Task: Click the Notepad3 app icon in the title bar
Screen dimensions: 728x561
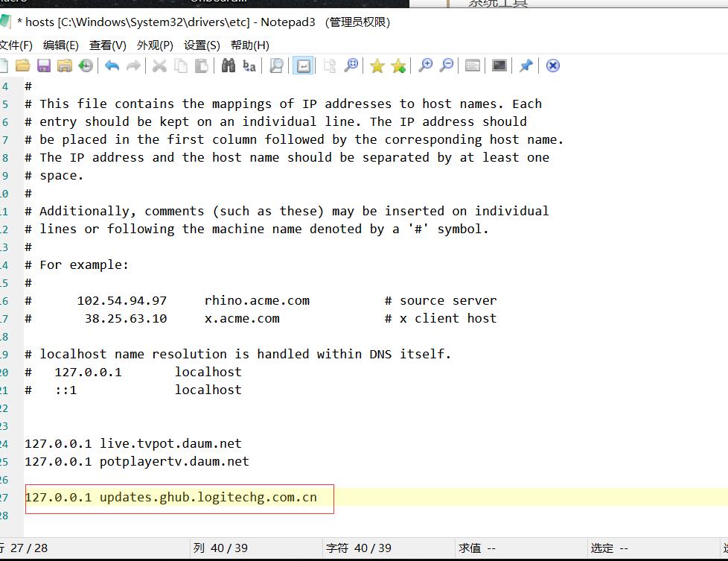Action: click(x=4, y=22)
